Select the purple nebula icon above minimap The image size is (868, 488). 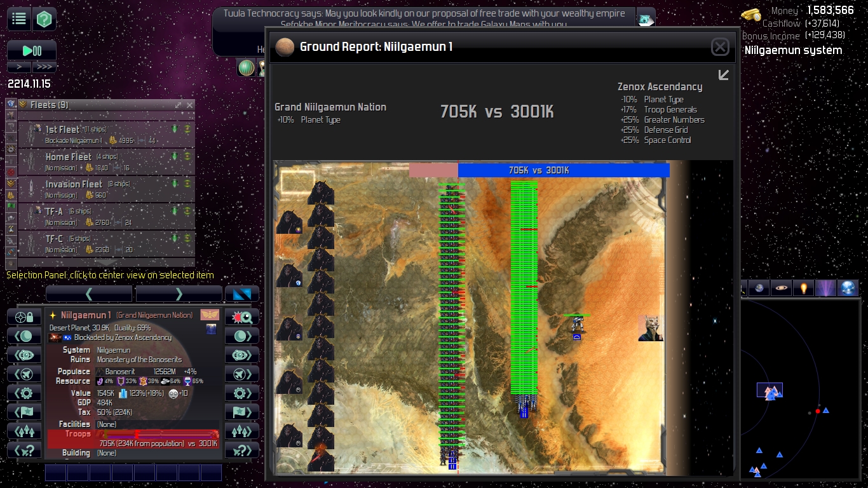tap(825, 288)
